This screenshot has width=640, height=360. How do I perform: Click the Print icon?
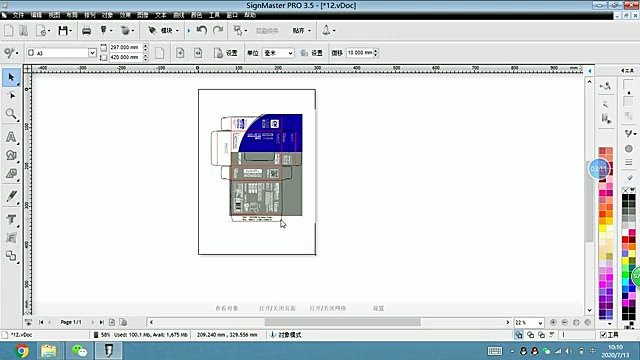(87, 31)
